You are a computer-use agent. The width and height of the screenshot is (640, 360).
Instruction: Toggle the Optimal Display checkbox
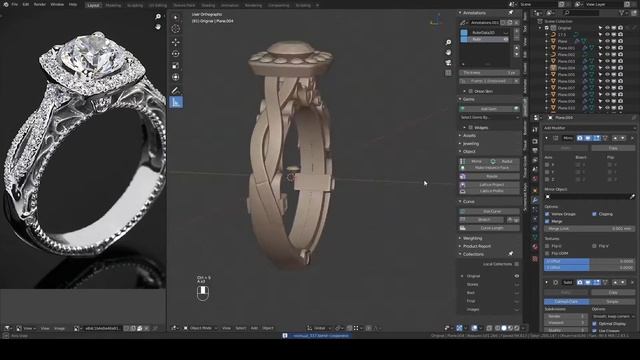coord(594,324)
